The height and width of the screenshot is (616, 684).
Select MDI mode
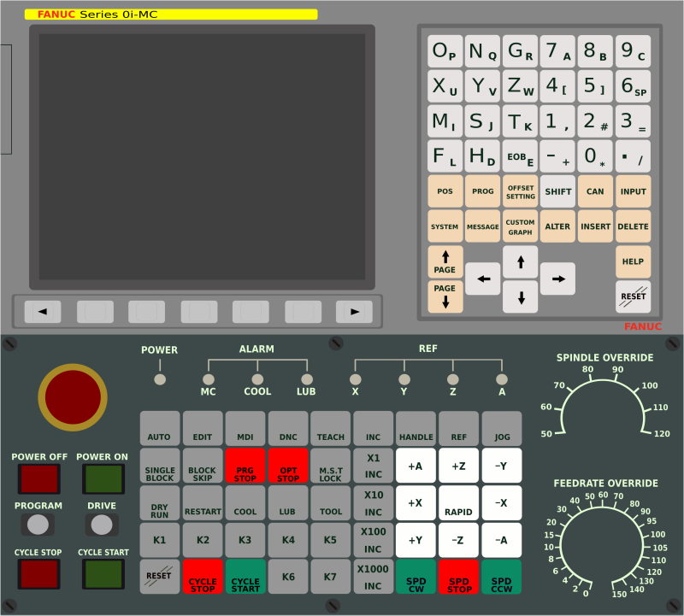(245, 428)
